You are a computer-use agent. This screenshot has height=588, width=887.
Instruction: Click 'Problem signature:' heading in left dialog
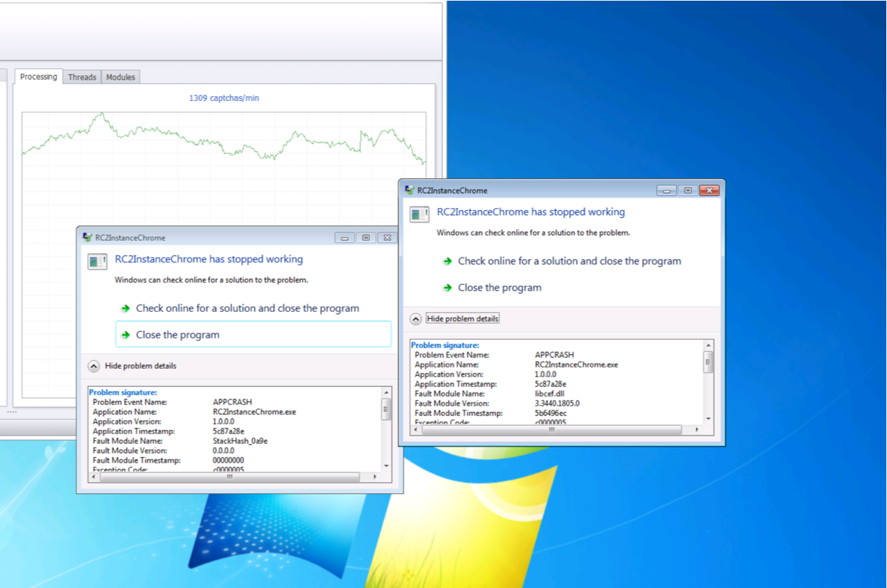click(123, 392)
